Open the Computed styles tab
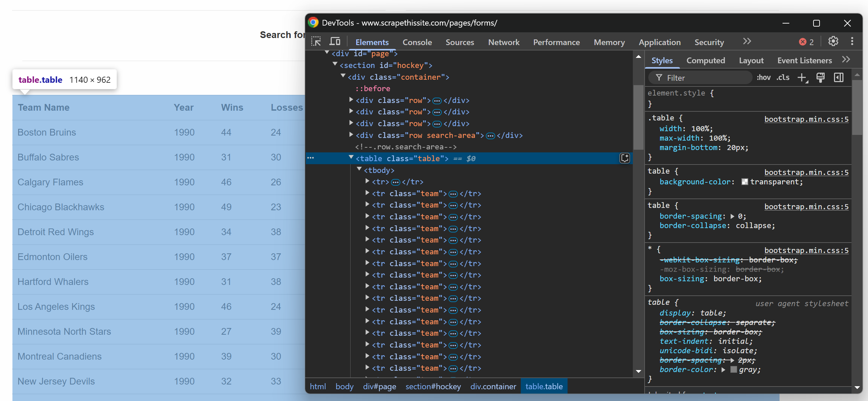 point(705,60)
